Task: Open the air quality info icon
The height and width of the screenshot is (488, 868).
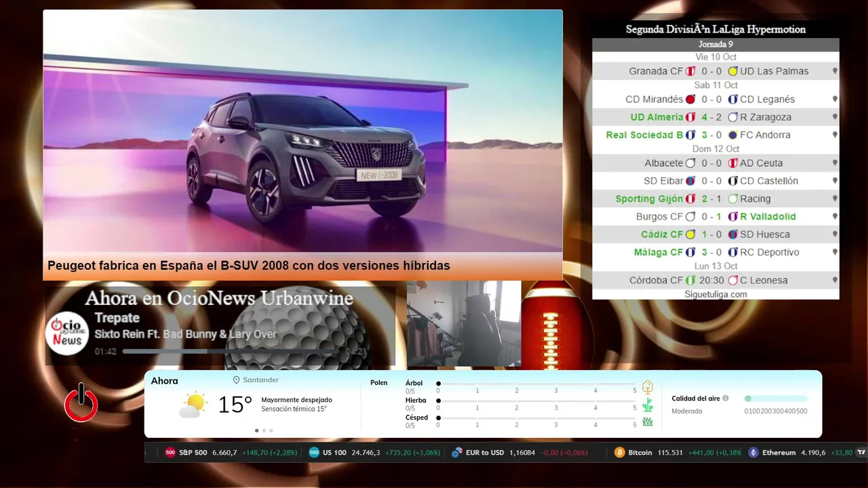Action: tap(726, 399)
